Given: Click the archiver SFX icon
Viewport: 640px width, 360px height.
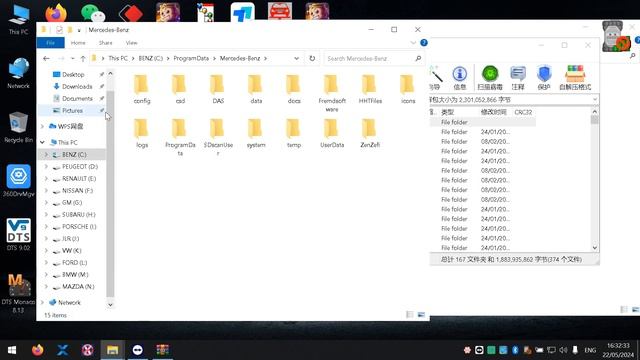Looking at the screenshot, I should pos(575,78).
